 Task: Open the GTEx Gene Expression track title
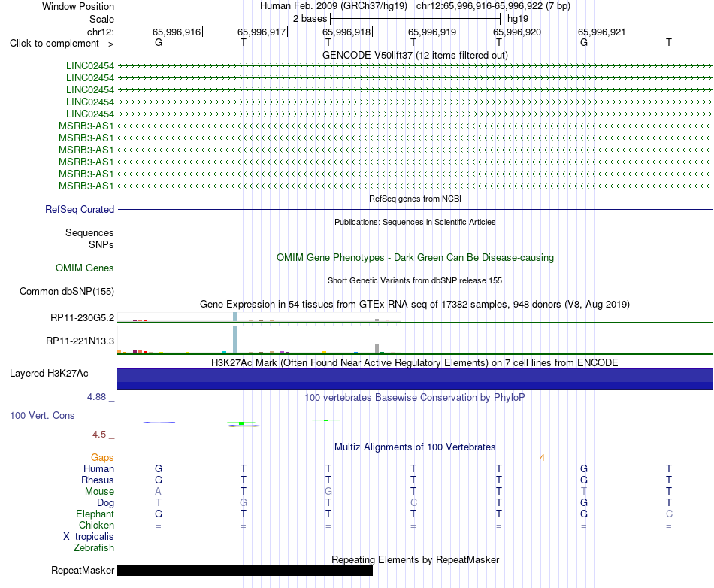tap(415, 305)
